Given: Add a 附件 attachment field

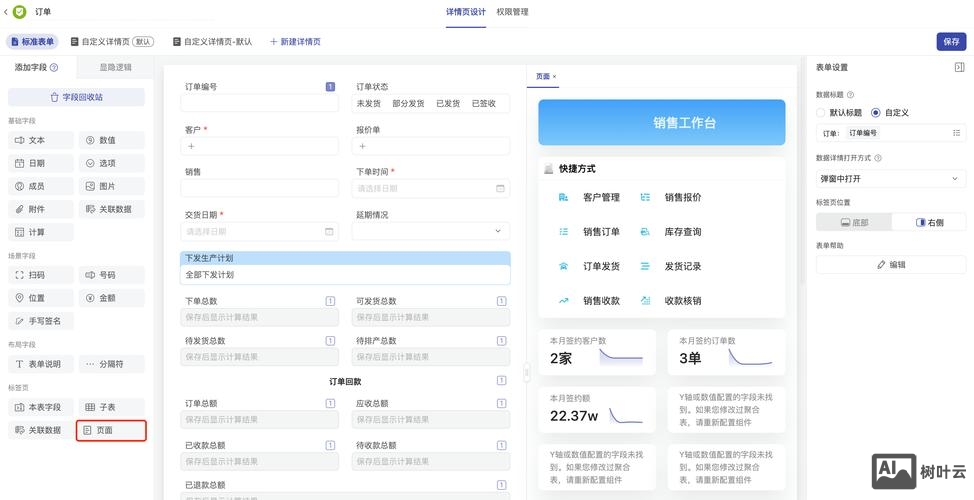Looking at the screenshot, I should click(40, 209).
